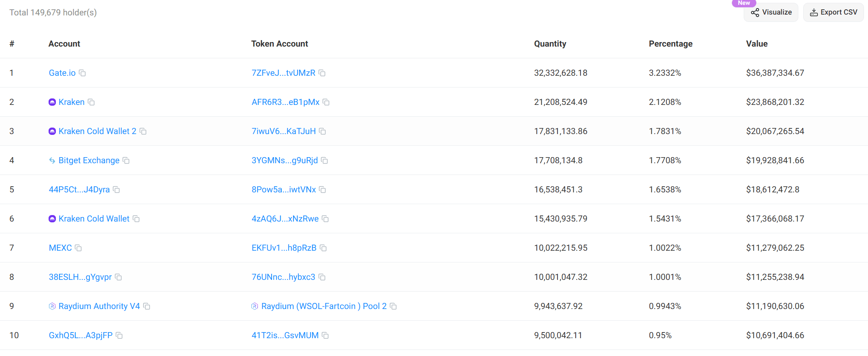This screenshot has height=356, width=868.
Task: Open the Kraken Cold Wallet account in row 6
Action: (94, 219)
